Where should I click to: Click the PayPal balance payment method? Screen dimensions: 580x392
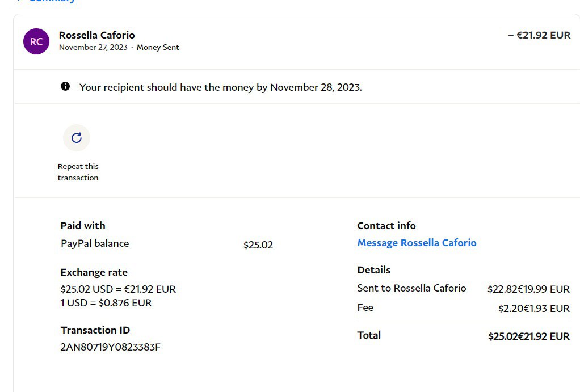point(95,243)
